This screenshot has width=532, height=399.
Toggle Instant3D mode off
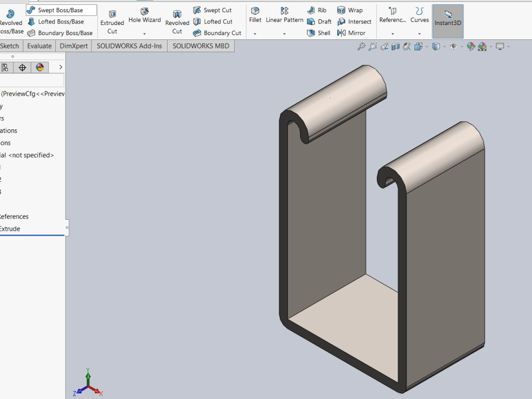[x=447, y=21]
